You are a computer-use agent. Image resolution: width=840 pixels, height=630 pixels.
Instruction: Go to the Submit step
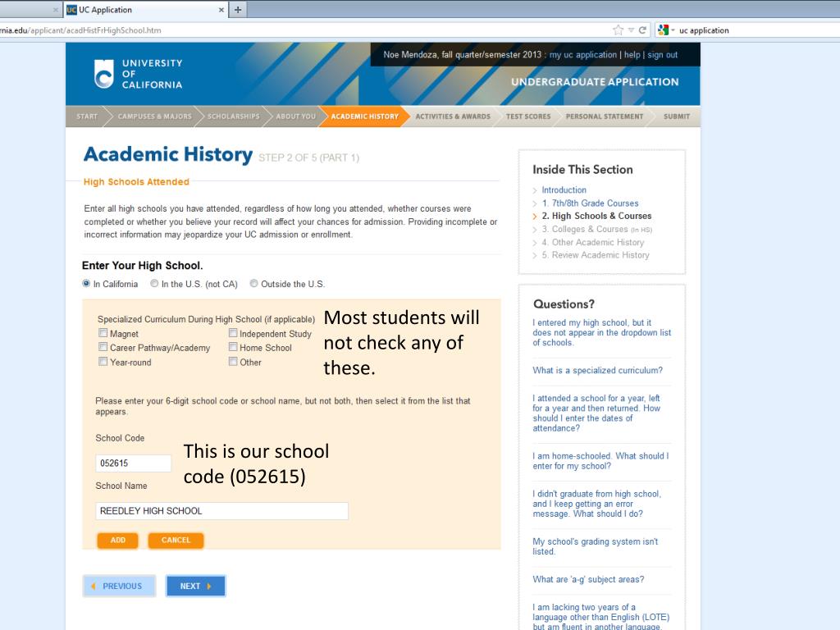pyautogui.click(x=677, y=116)
